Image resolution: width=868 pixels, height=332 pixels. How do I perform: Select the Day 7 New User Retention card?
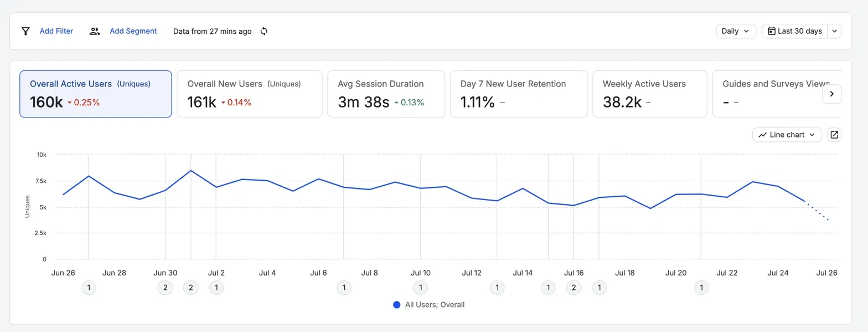coord(519,94)
